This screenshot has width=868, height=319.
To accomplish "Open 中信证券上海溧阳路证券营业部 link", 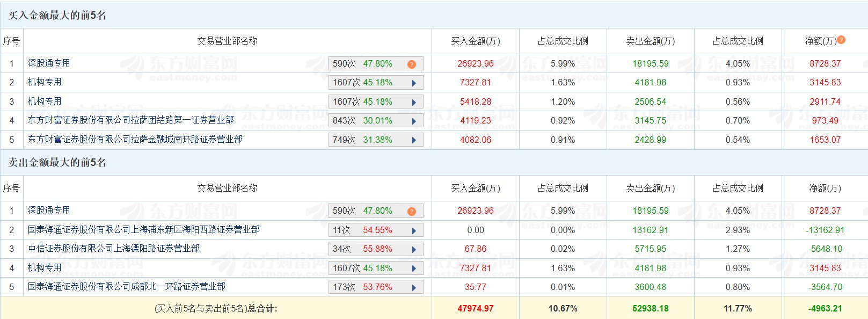I will (113, 249).
